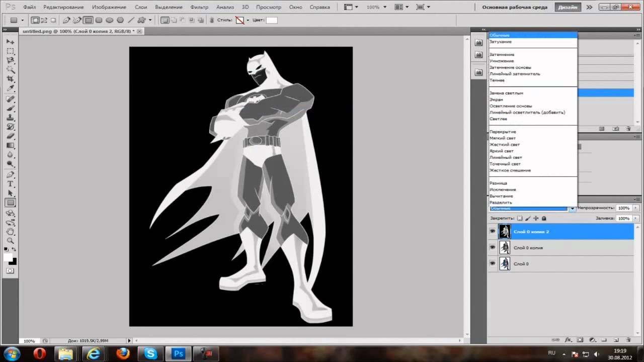Select the Eraser tool
644x362 pixels.
(x=10, y=136)
